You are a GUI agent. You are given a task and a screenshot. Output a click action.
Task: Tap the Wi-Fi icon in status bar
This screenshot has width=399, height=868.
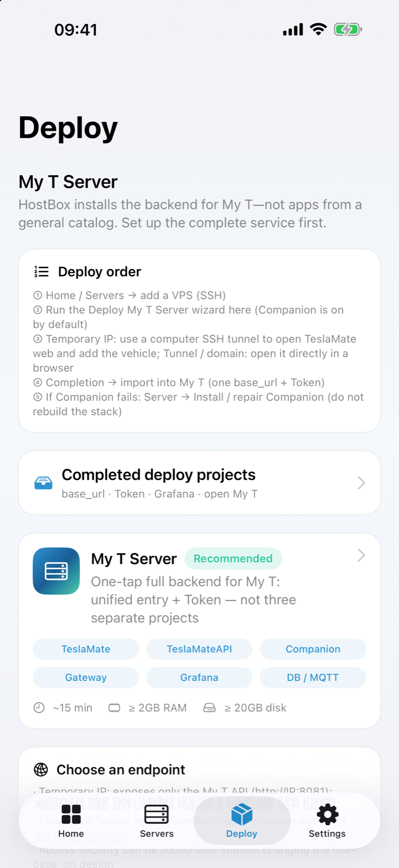318,29
